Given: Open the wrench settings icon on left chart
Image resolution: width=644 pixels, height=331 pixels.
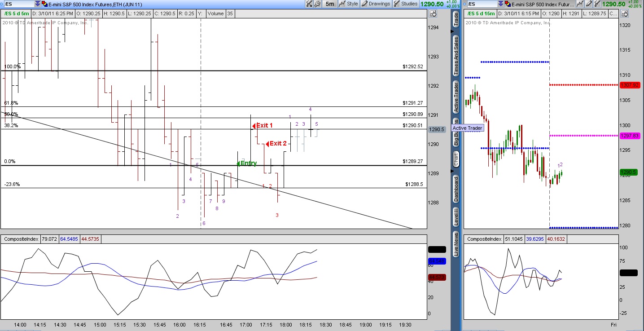Looking at the screenshot, I should coord(317,4).
